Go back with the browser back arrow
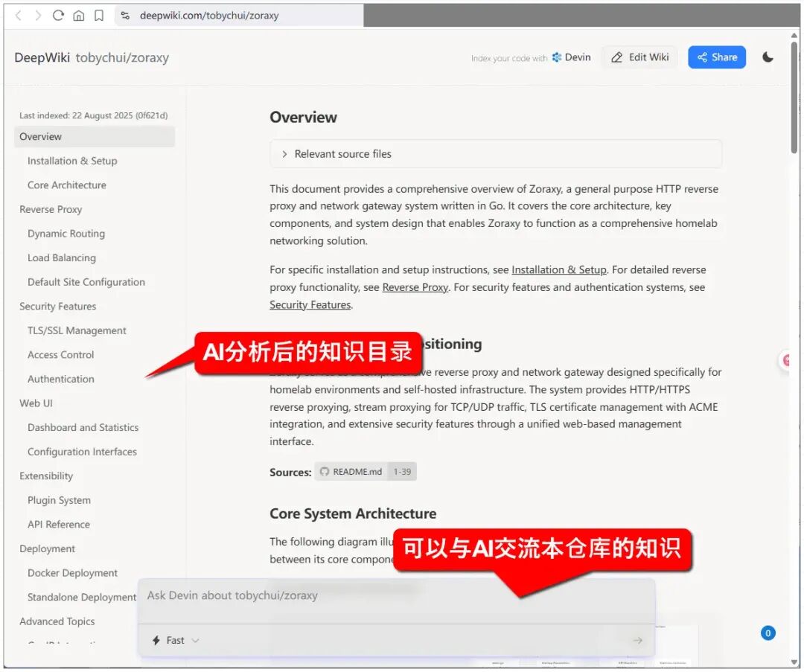This screenshot has height=672, width=804. (x=19, y=16)
